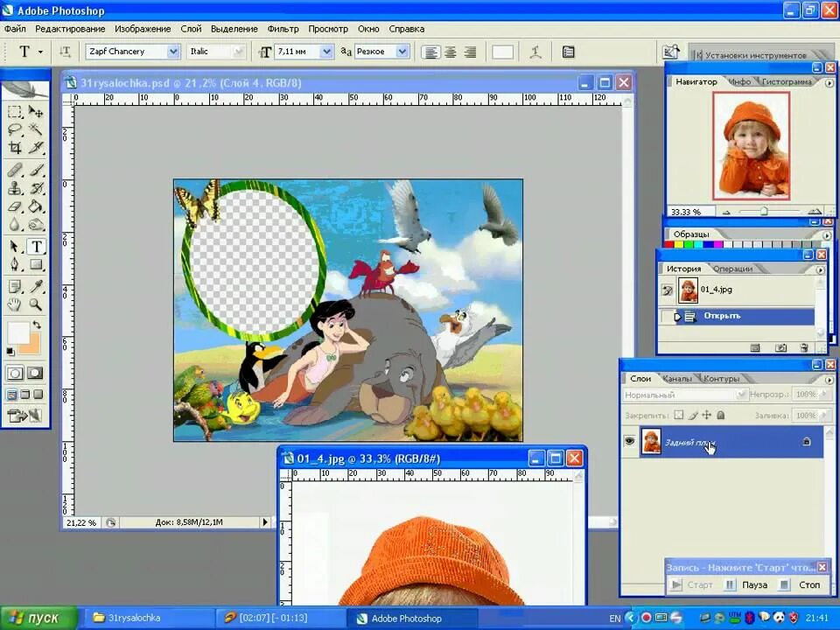Select the Notes tool
Viewport: 840px width, 630px height.
click(15, 287)
